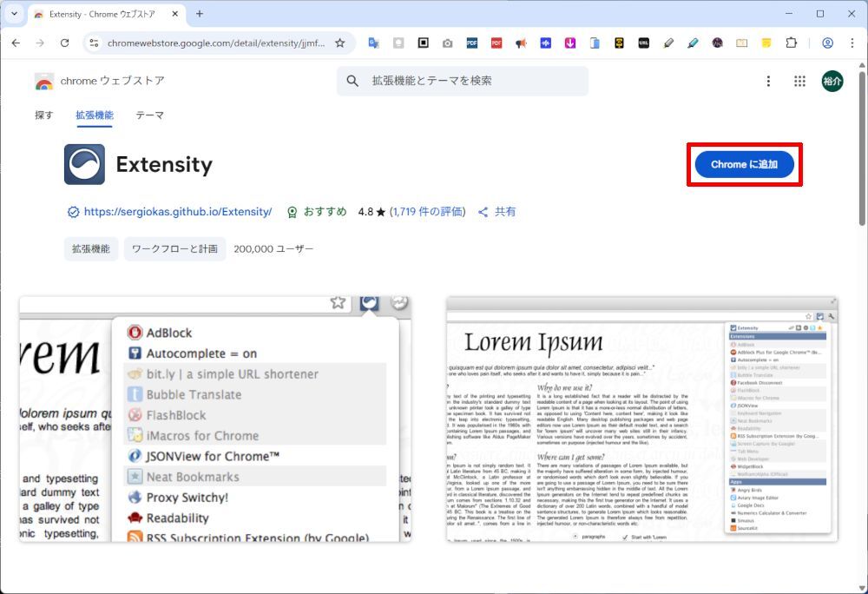Viewport: 868px width, 594px height.
Task: Click the open book extension icon
Action: (x=742, y=43)
